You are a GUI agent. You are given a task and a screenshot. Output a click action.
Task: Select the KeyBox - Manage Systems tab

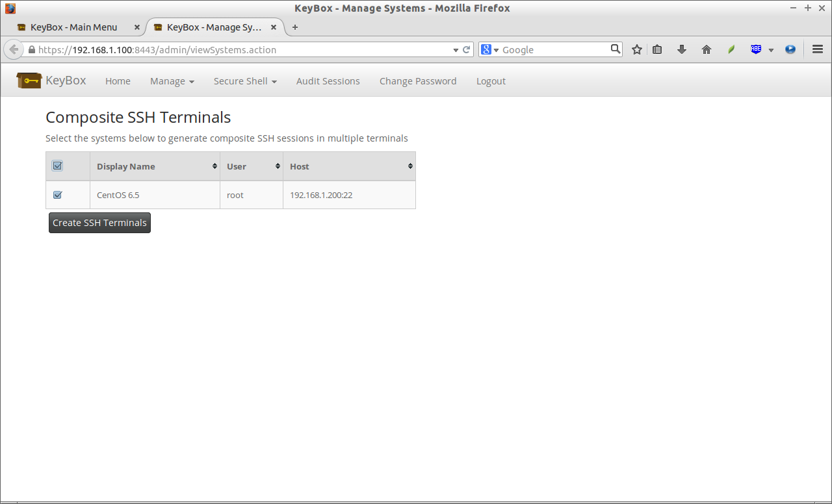click(x=214, y=27)
